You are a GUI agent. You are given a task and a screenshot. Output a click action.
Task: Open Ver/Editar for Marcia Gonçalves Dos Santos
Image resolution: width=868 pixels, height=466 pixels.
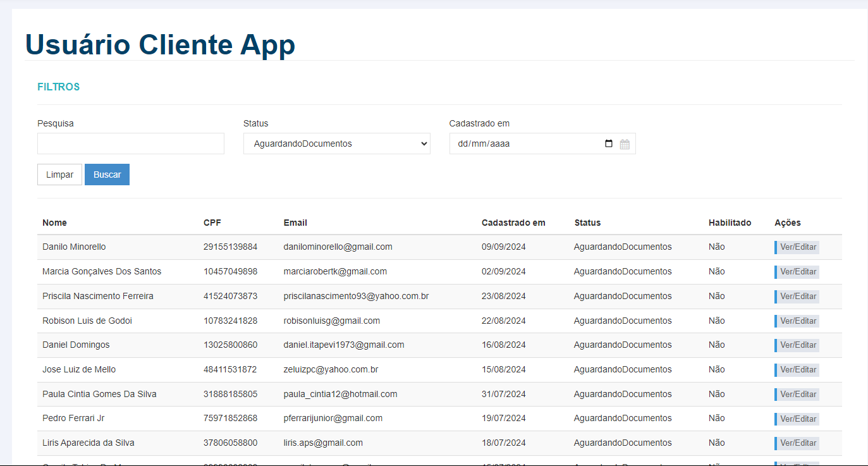coord(798,272)
